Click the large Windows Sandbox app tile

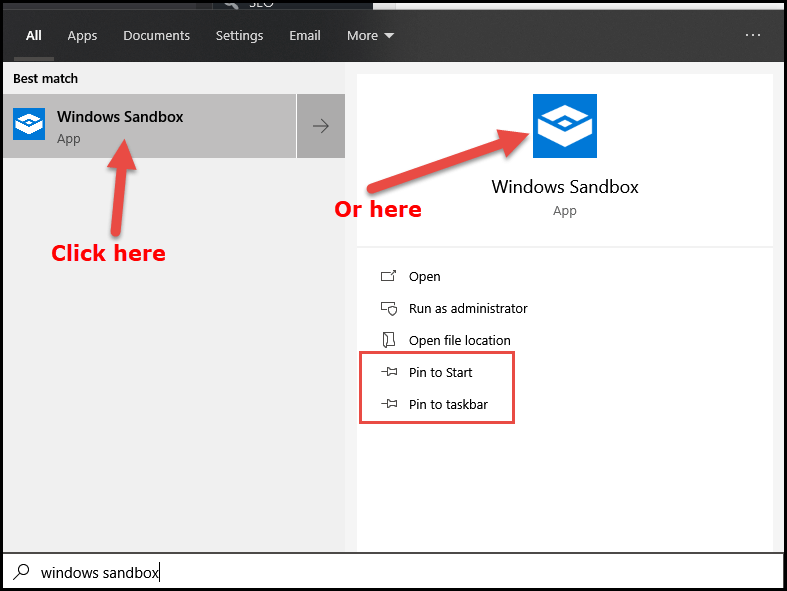click(x=565, y=126)
